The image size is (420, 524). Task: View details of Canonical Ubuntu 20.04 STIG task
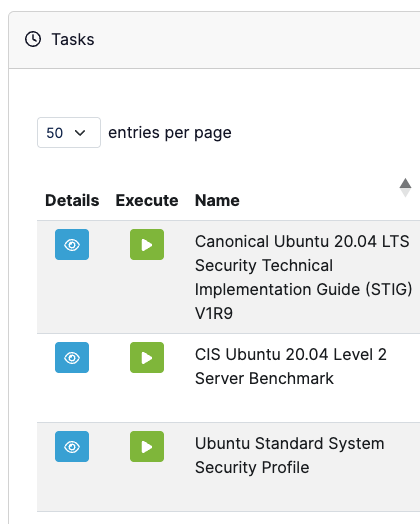[x=72, y=244]
